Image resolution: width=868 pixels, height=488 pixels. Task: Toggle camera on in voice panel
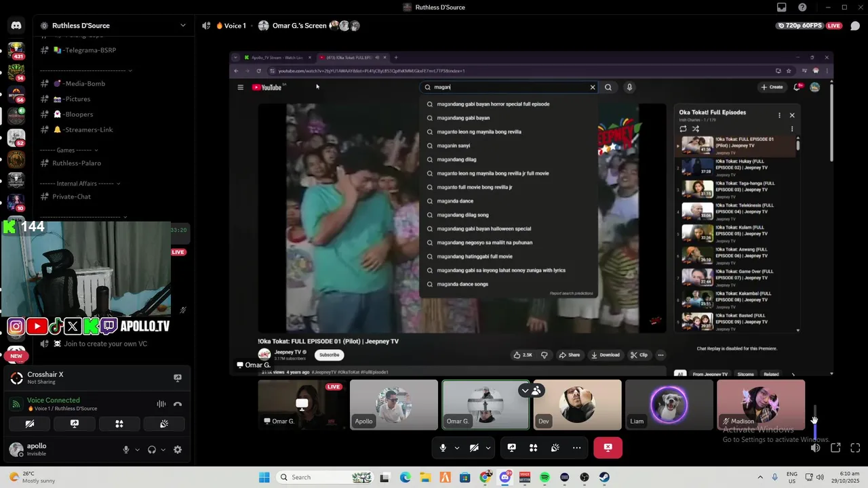(30, 424)
